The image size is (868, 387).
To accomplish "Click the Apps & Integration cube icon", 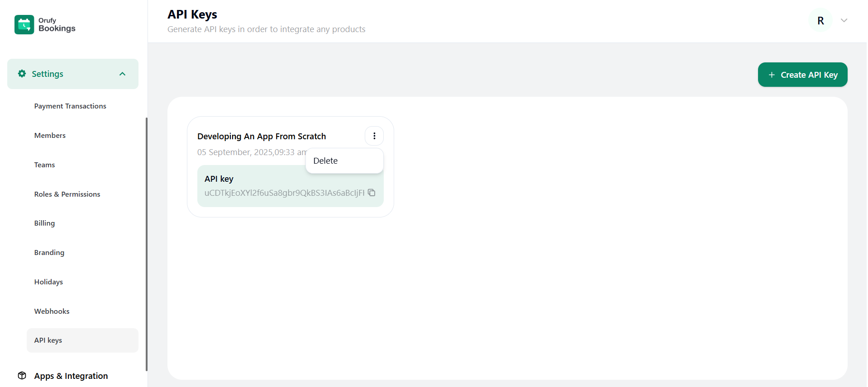I will 22,376.
